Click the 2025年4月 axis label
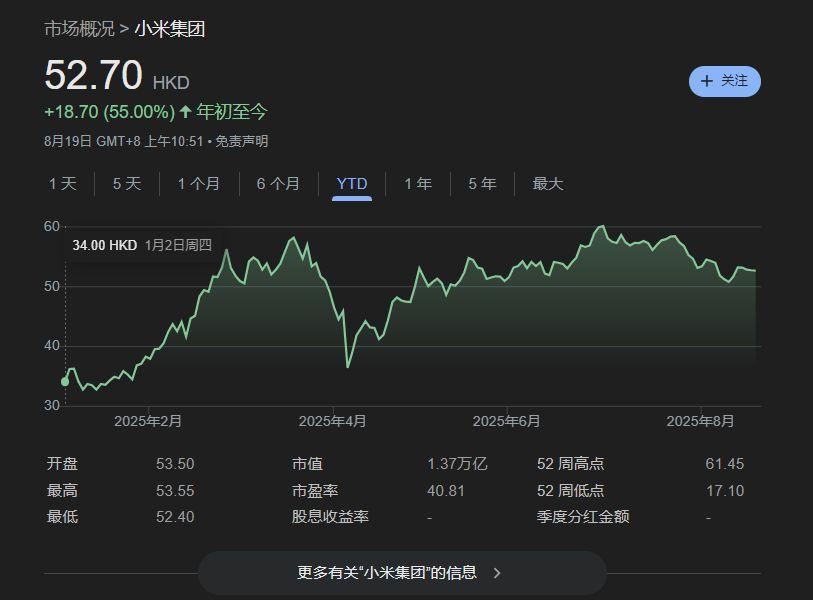Viewport: 813px width, 600px height. pos(332,421)
